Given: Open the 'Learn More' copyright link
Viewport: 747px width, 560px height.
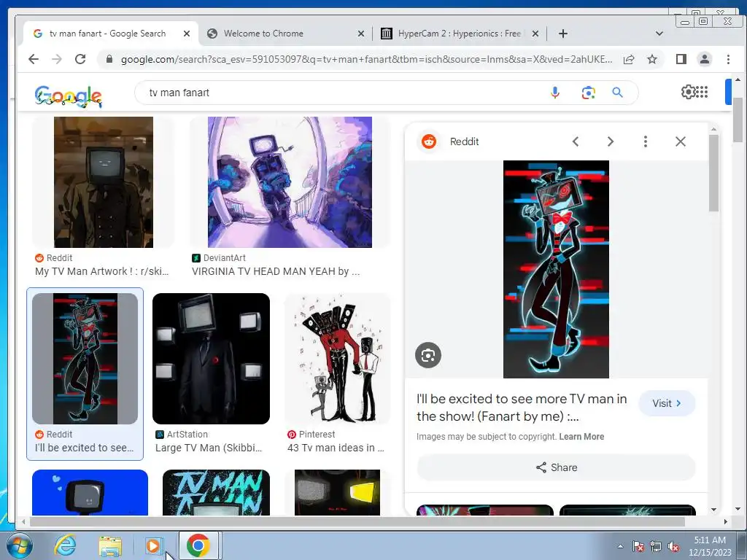Looking at the screenshot, I should 581,437.
